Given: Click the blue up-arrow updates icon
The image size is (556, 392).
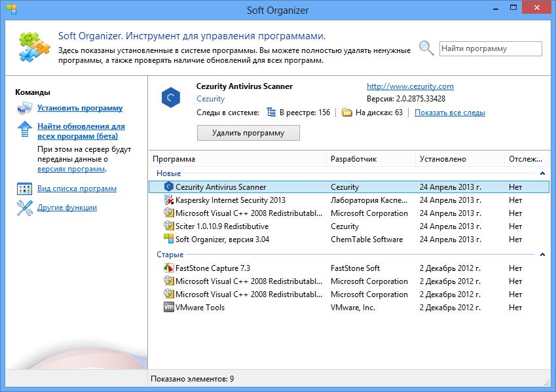Looking at the screenshot, I should click(24, 129).
